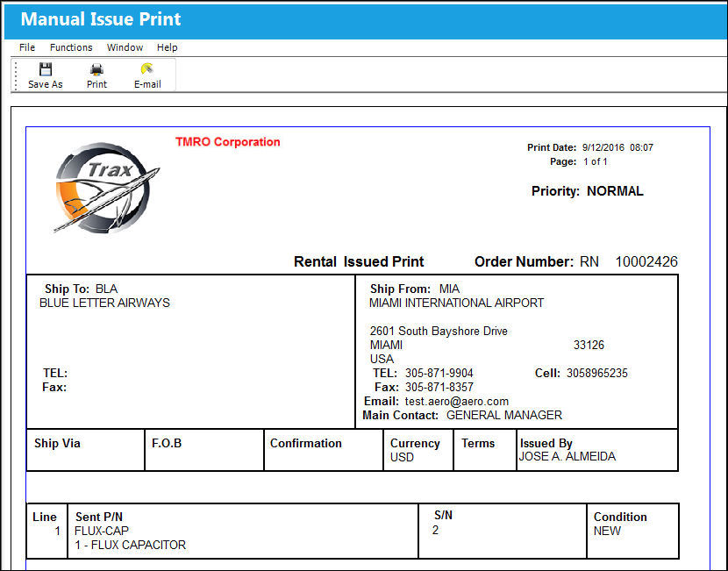Click the Ship From MIA code
728x571 pixels.
pyautogui.click(x=449, y=289)
